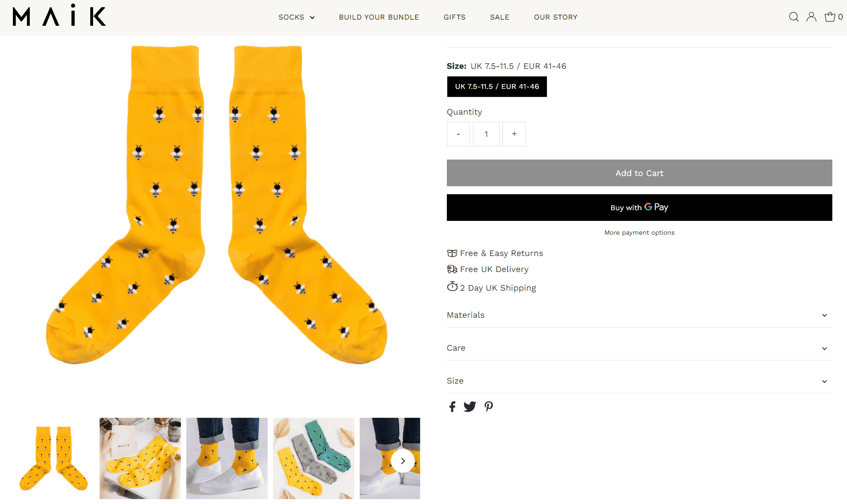View the three-sock-colors thumbnail image
Screen dimensions: 847x504
tap(313, 458)
